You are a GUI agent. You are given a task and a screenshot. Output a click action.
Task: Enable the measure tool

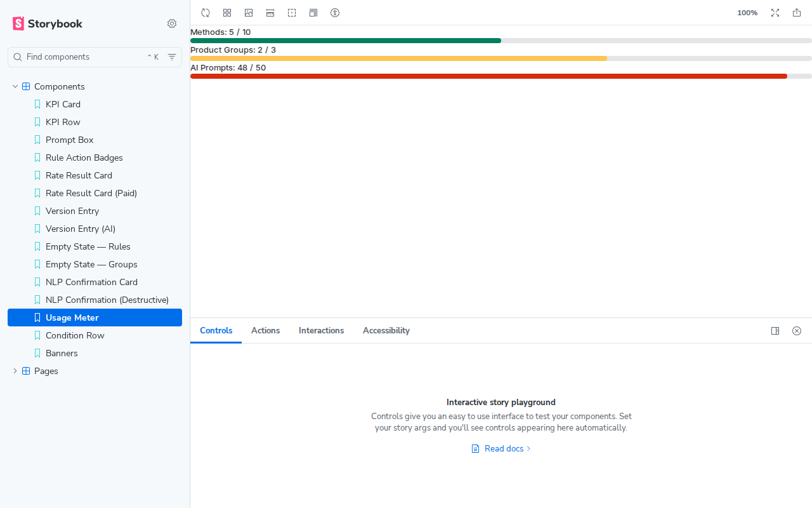270,13
